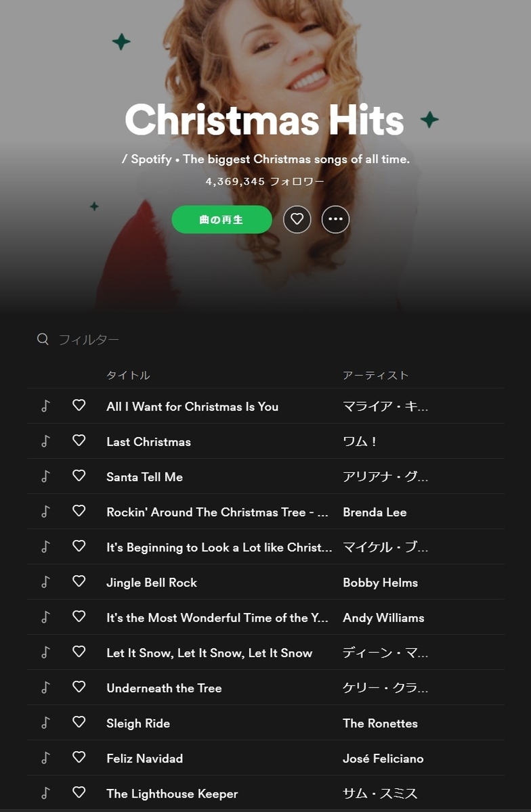Sort by the アーティスト column header

click(x=376, y=375)
